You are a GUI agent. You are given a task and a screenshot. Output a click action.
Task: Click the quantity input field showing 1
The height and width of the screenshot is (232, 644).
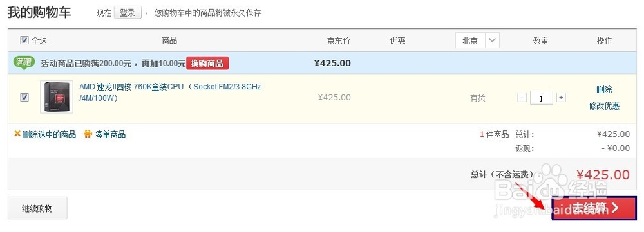(542, 98)
